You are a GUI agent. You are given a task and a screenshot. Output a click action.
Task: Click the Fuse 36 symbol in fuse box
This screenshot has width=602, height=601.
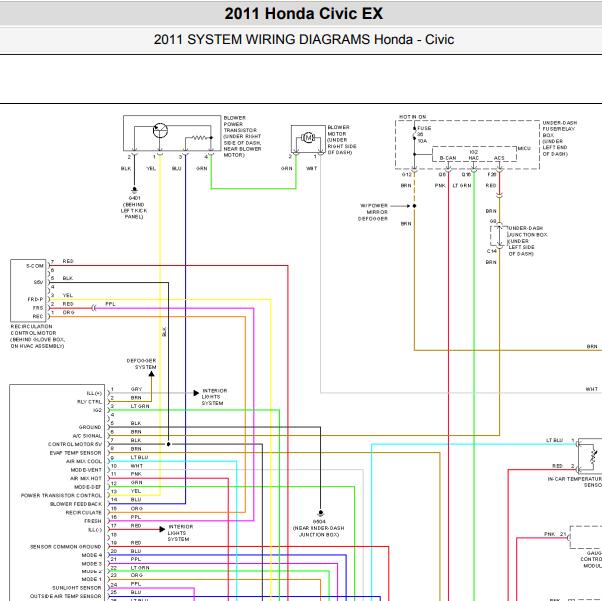tap(415, 133)
